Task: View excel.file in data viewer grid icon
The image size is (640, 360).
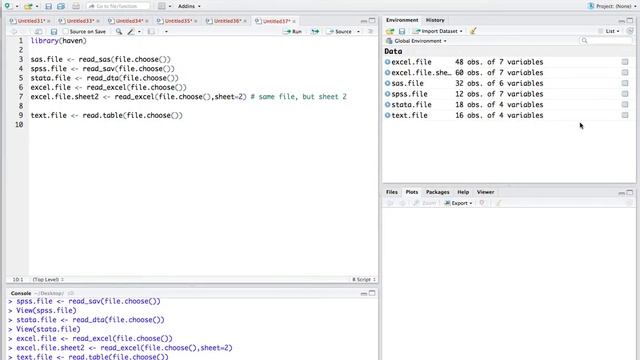Action: click(x=625, y=62)
